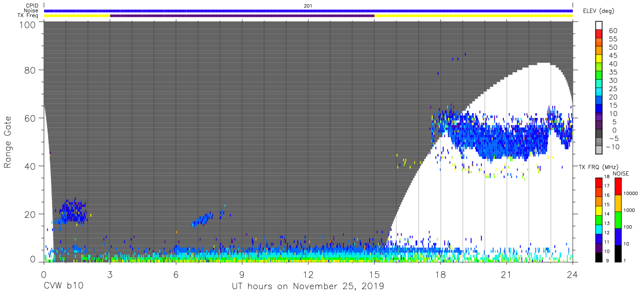Click the CPID value 201 above the plot
The height and width of the screenshot is (297, 644).
pos(308,5)
